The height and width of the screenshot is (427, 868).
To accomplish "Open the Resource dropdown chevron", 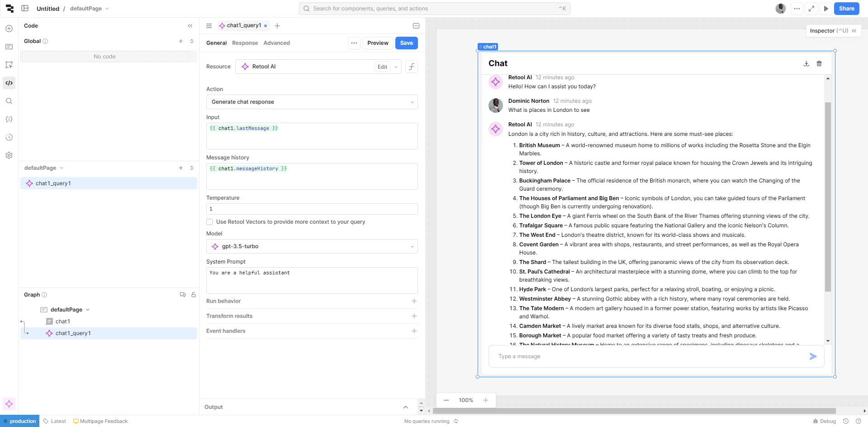I will 396,67.
